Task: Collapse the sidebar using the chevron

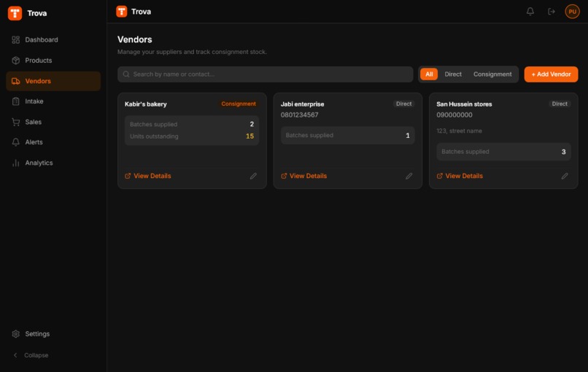Action: pyautogui.click(x=15, y=355)
